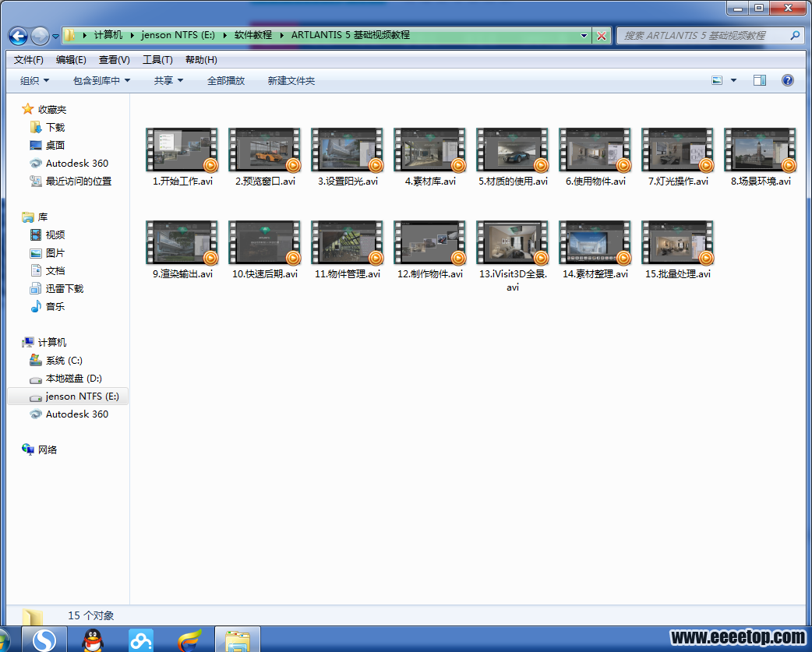The width and height of the screenshot is (812, 652).
Task: Select the 5.材质的使用.avi video file icon
Action: tap(512, 150)
